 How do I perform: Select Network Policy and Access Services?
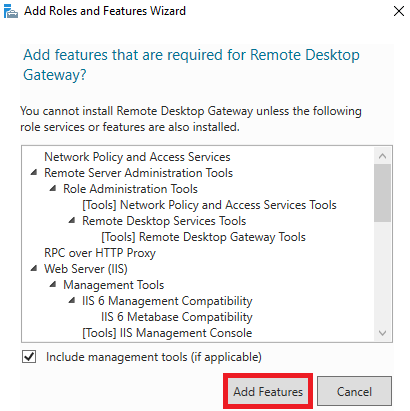pos(137,157)
